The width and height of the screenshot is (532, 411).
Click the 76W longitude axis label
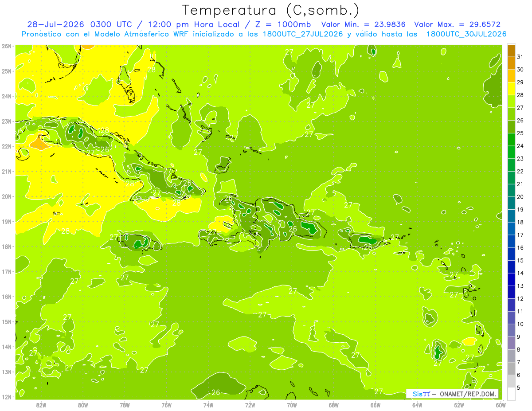click(x=166, y=405)
